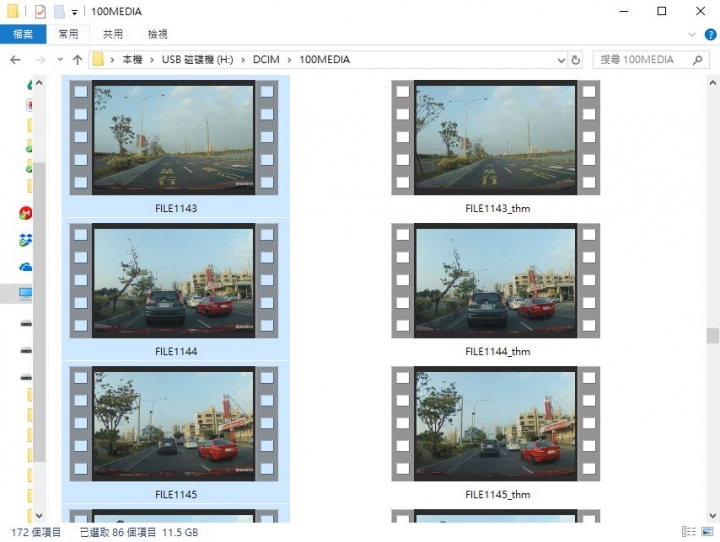Open Dropbox in the navigation pane
720x542 pixels.
point(25,240)
